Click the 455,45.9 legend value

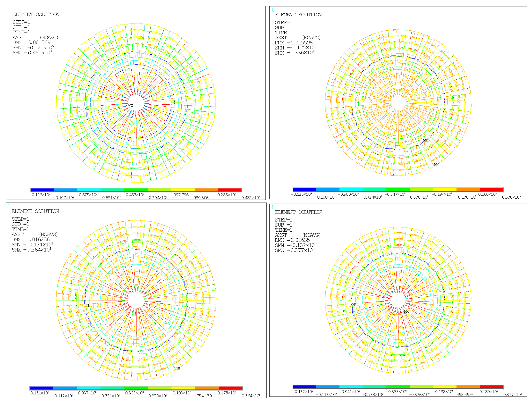click(x=464, y=395)
